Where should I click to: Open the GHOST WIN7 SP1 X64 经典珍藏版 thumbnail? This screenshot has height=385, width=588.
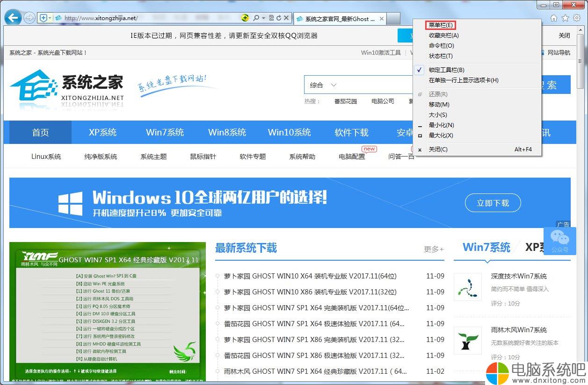pyautogui.click(x=108, y=311)
